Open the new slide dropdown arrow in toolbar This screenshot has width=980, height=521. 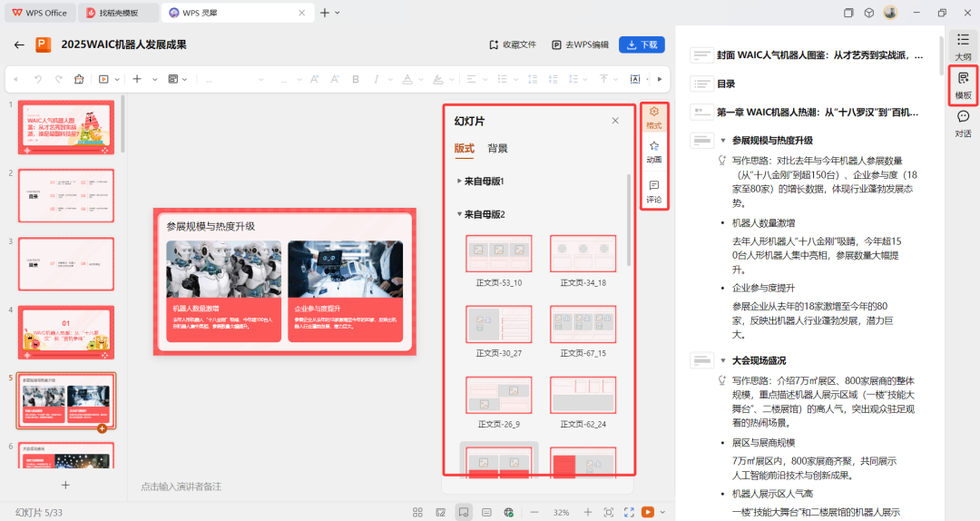click(x=154, y=79)
